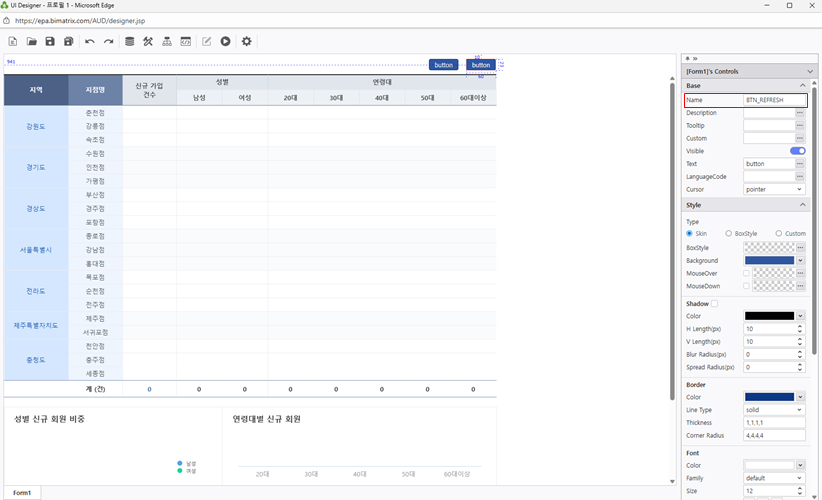
Task: Enable the Shadow checkbox
Action: click(x=714, y=303)
